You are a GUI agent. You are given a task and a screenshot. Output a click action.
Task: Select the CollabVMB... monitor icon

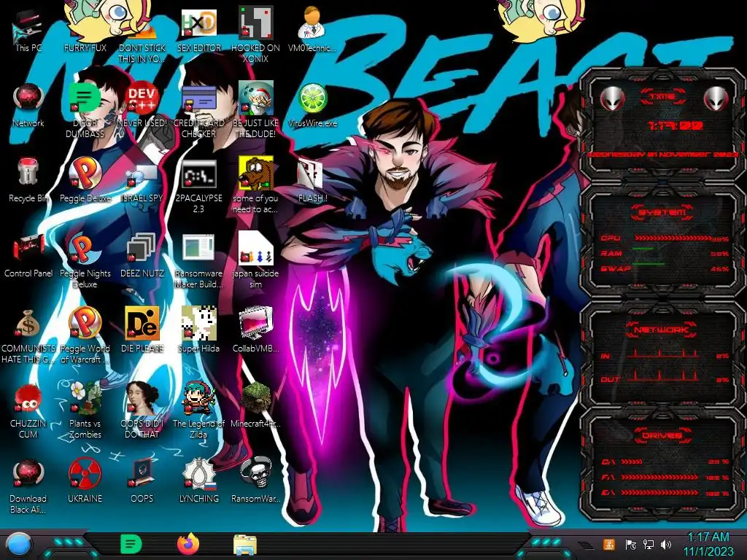click(x=255, y=330)
